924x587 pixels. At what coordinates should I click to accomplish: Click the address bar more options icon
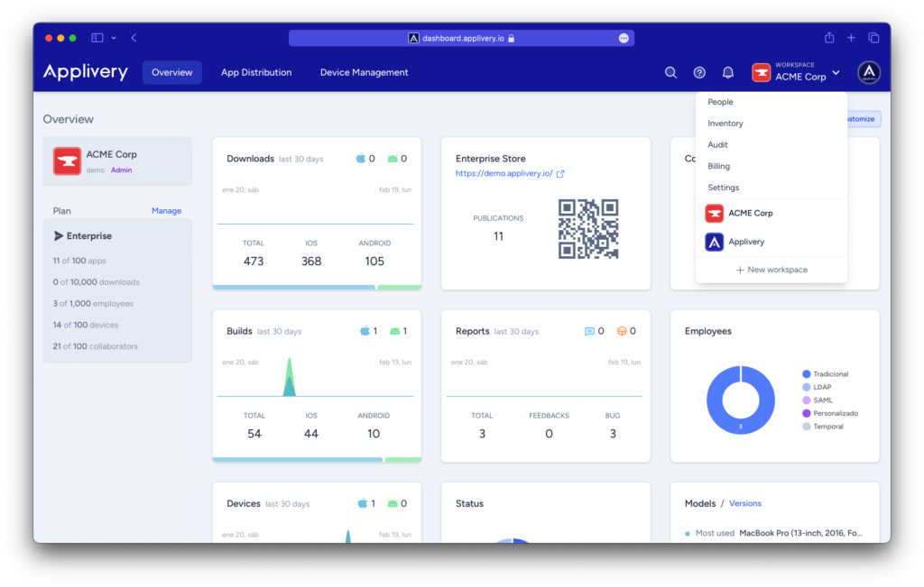(624, 38)
